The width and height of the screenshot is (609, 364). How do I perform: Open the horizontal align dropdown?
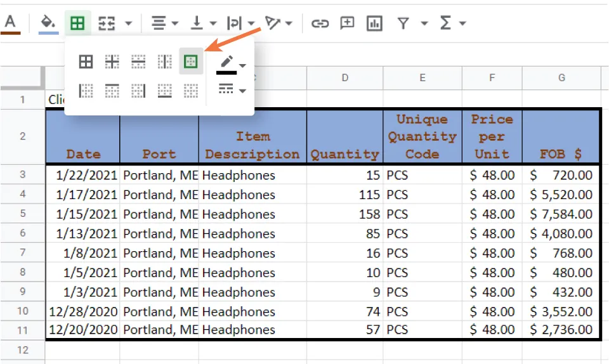point(165,23)
